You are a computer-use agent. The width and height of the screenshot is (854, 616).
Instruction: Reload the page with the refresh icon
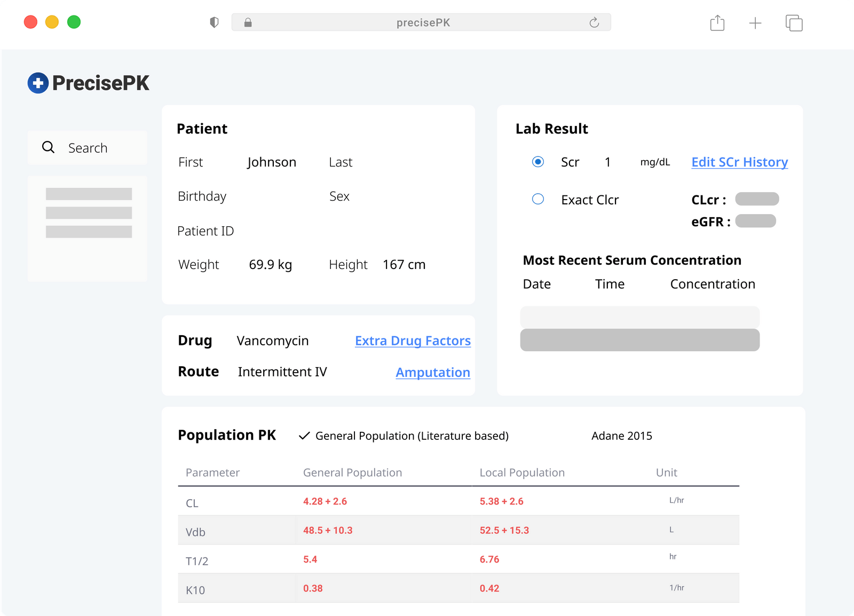594,22
